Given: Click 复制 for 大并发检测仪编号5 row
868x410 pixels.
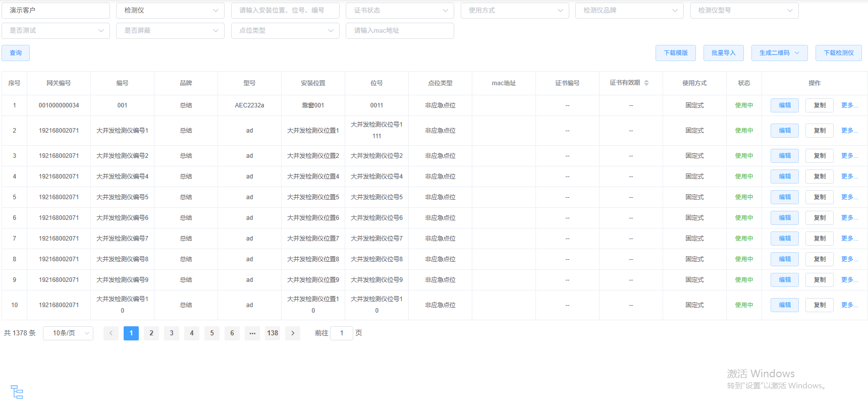Looking at the screenshot, I should click(820, 197).
